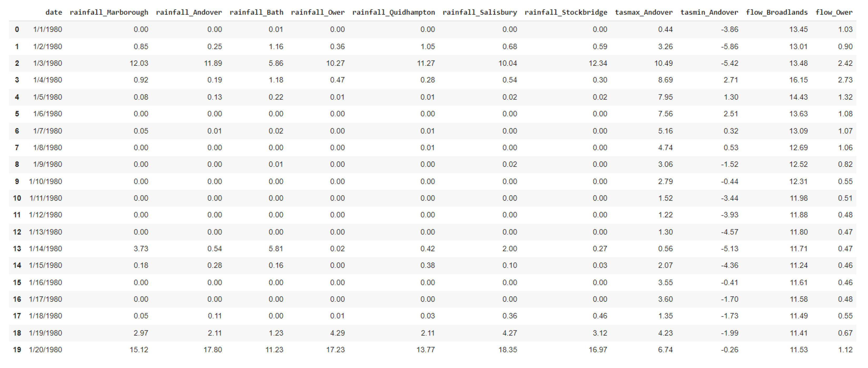Click the date cell 1/3/1980
The height and width of the screenshot is (368, 868).
pos(48,63)
